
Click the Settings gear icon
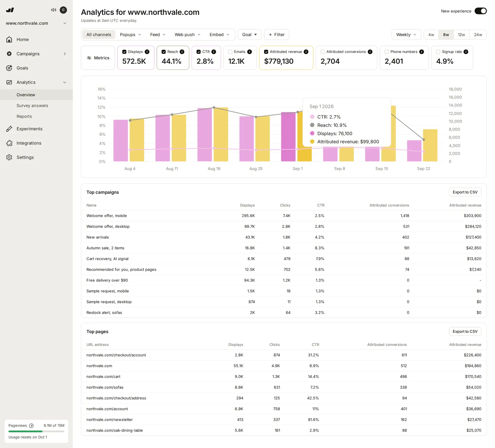[9, 157]
